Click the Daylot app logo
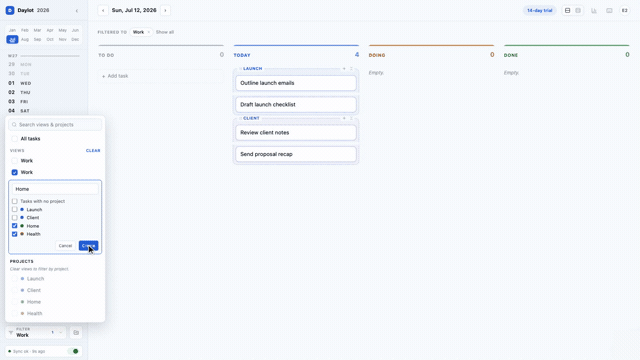The width and height of the screenshot is (640, 360). tap(10, 10)
